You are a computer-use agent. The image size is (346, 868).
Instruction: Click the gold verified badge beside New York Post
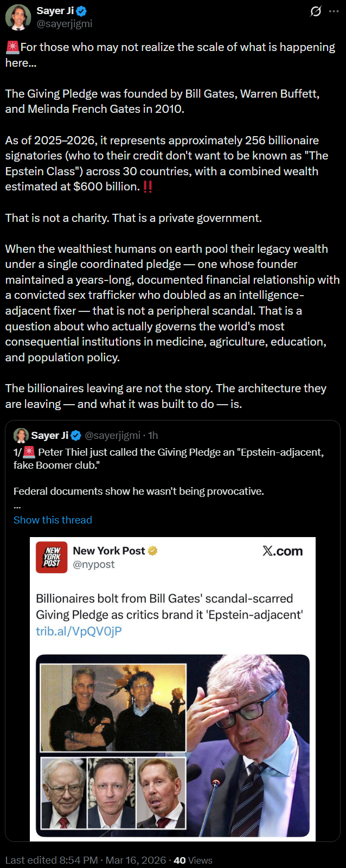pyautogui.click(x=153, y=551)
